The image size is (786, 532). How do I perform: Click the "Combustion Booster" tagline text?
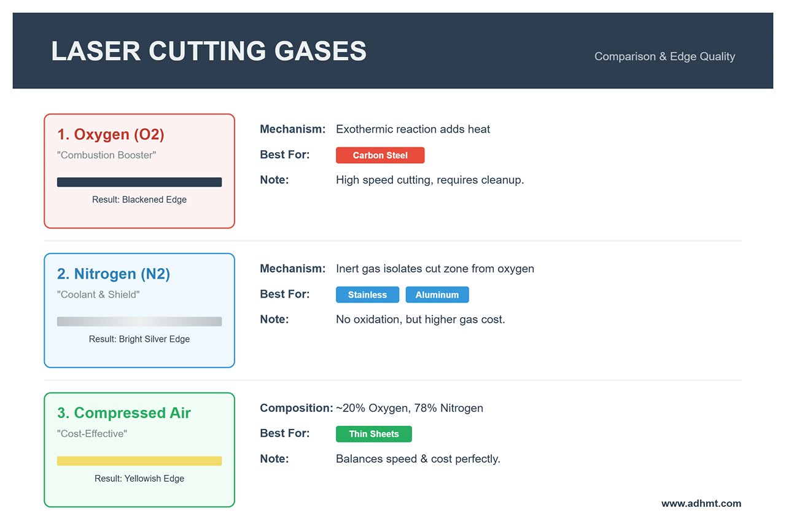106,155
